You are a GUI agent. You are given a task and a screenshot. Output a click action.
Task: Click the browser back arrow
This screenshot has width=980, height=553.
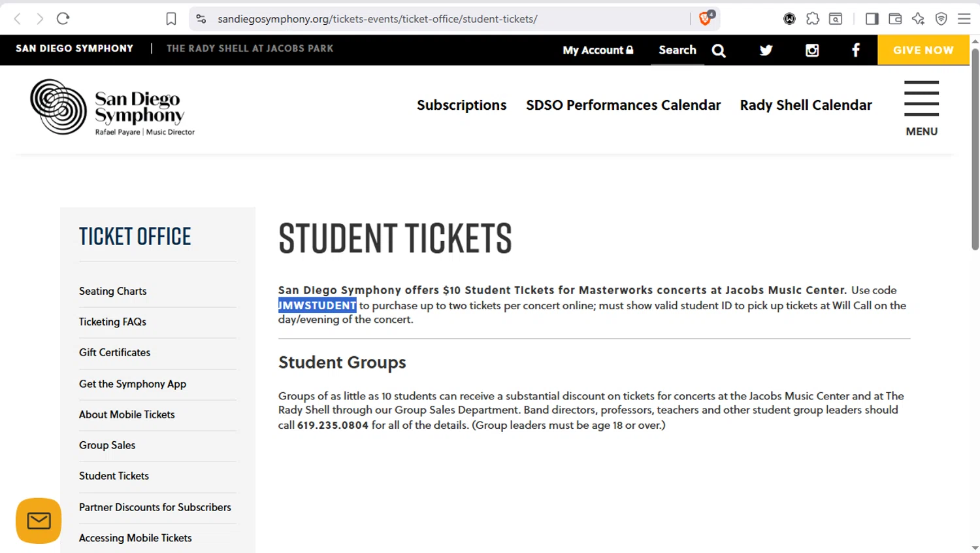pyautogui.click(x=18, y=19)
